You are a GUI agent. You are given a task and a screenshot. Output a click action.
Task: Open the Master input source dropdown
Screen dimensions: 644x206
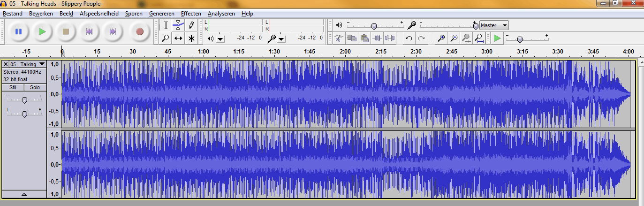click(494, 25)
